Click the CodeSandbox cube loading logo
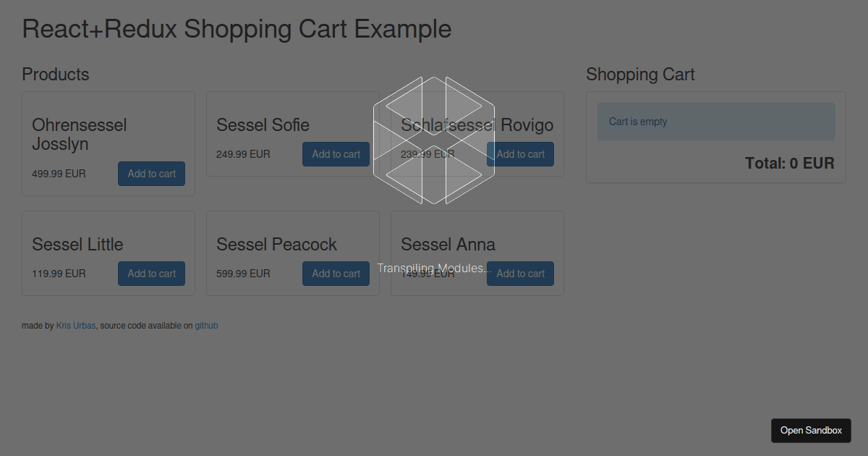This screenshot has width=868, height=456. point(434,140)
